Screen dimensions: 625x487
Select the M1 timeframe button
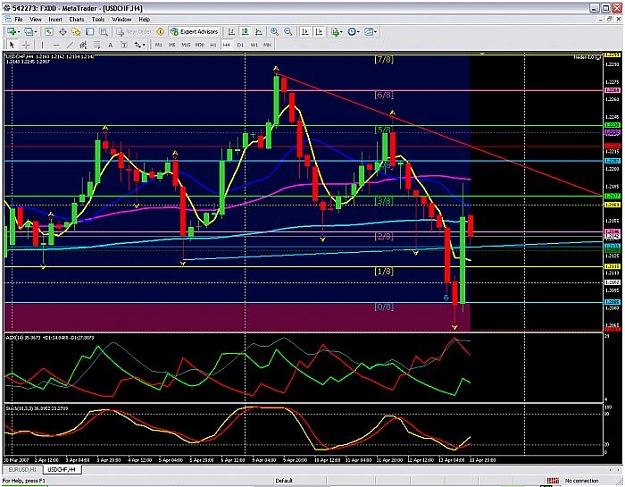pos(159,45)
